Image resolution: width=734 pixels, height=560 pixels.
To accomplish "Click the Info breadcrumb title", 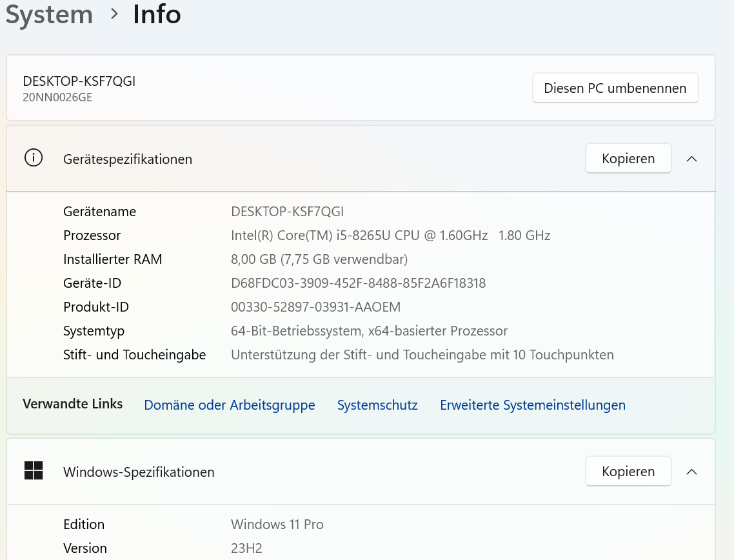I will tap(157, 14).
